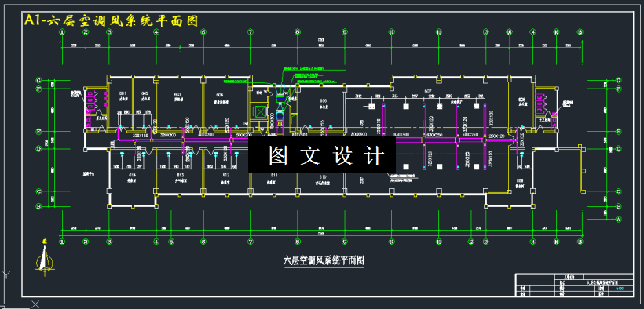Select the 320X200 duct size label
The height and width of the screenshot is (309, 644).
[167, 135]
